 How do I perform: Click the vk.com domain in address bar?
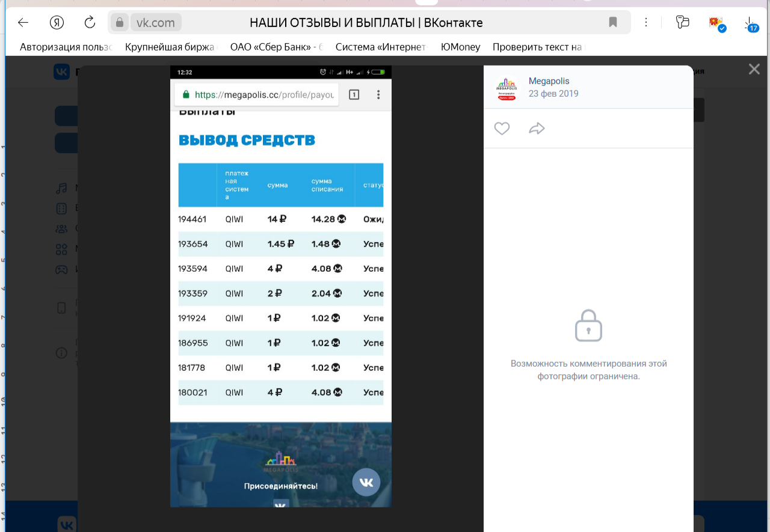click(156, 23)
